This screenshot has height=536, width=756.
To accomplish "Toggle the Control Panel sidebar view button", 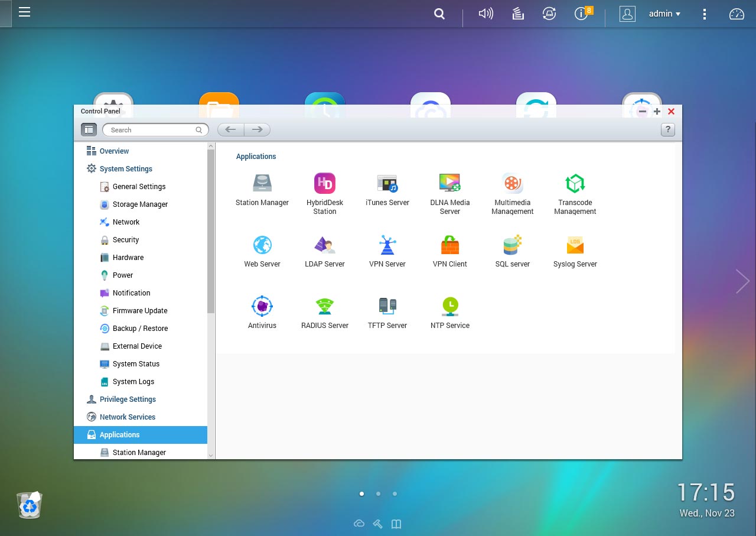I will click(89, 129).
